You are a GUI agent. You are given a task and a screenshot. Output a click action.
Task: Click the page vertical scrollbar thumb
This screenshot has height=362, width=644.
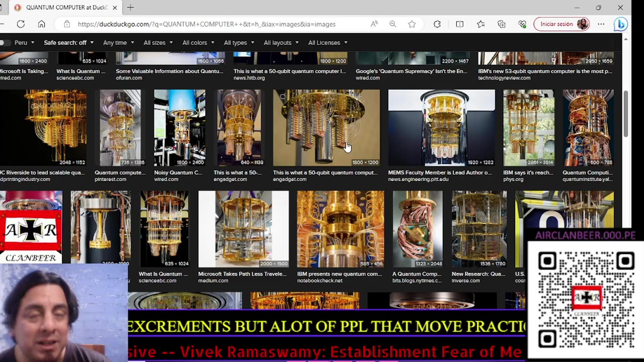pos(625,114)
